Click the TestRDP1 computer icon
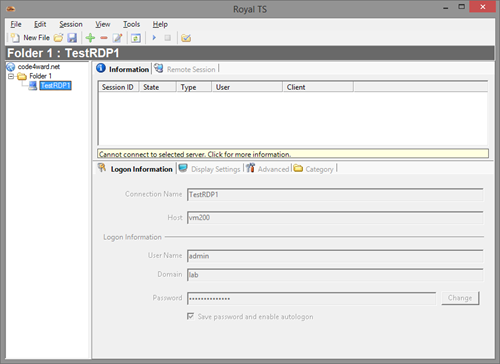The width and height of the screenshot is (500, 364). (33, 86)
